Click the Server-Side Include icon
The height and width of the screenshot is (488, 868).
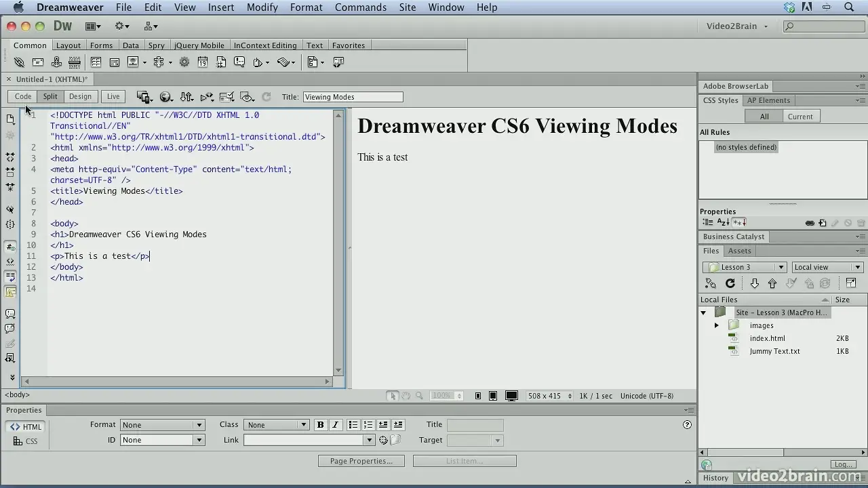221,62
